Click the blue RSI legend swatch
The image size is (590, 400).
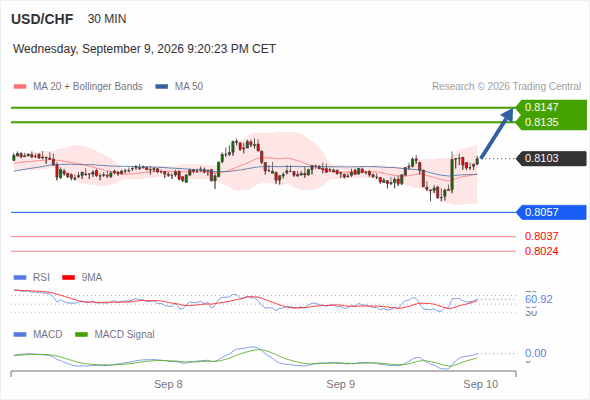20,278
